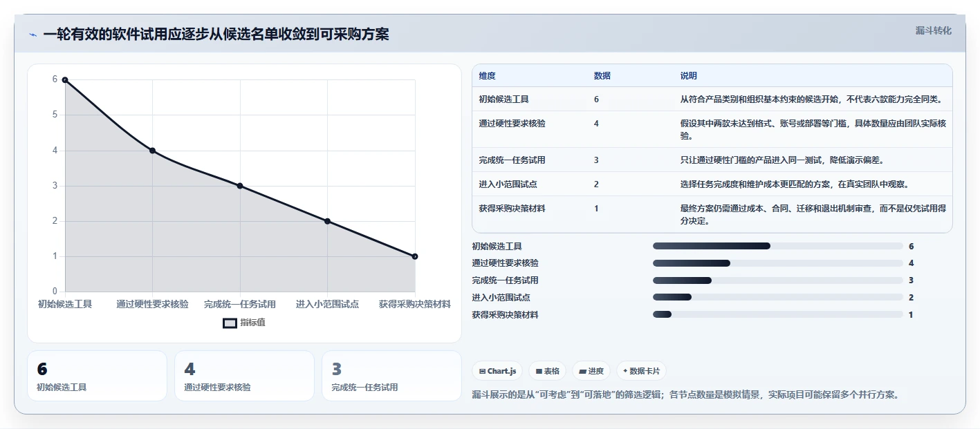Click the footer note starting with 漏斗展示的是

685,395
